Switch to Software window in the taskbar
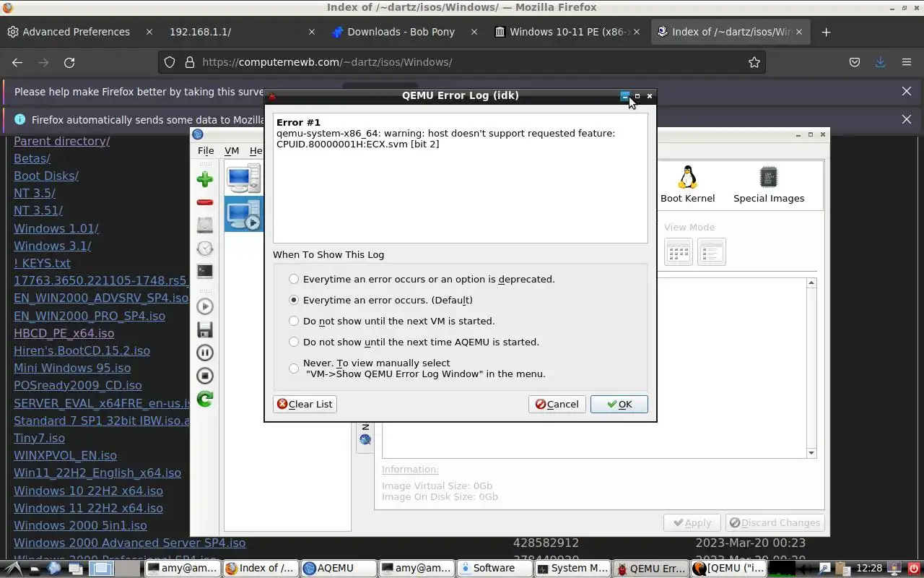This screenshot has height=578, width=924. pos(494,569)
